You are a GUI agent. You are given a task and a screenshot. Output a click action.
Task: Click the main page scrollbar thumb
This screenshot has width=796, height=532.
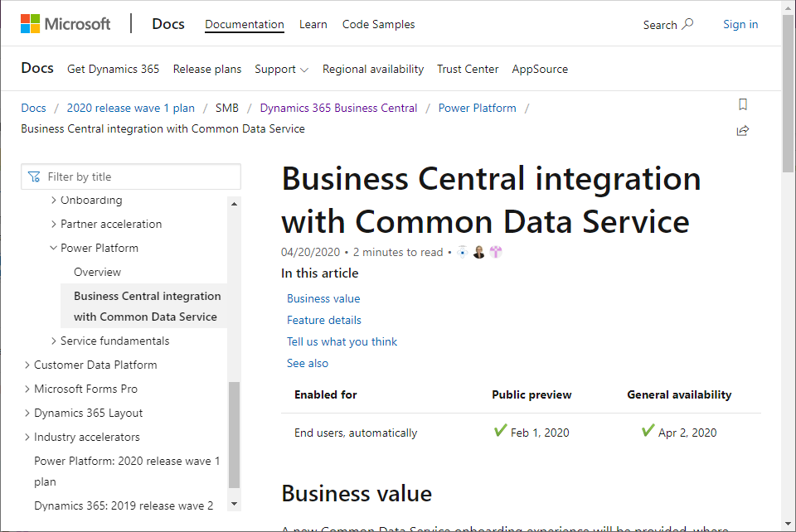tap(789, 94)
